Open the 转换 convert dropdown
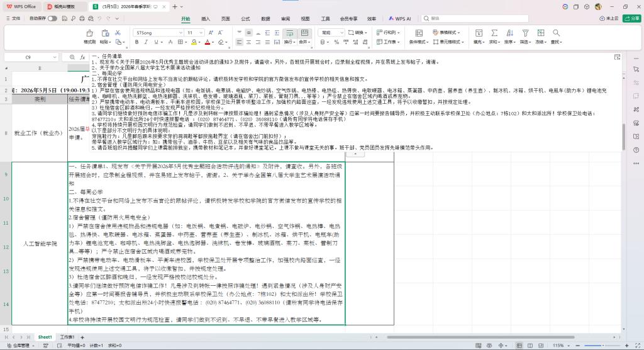The height and width of the screenshot is (350, 644). pos(358,33)
